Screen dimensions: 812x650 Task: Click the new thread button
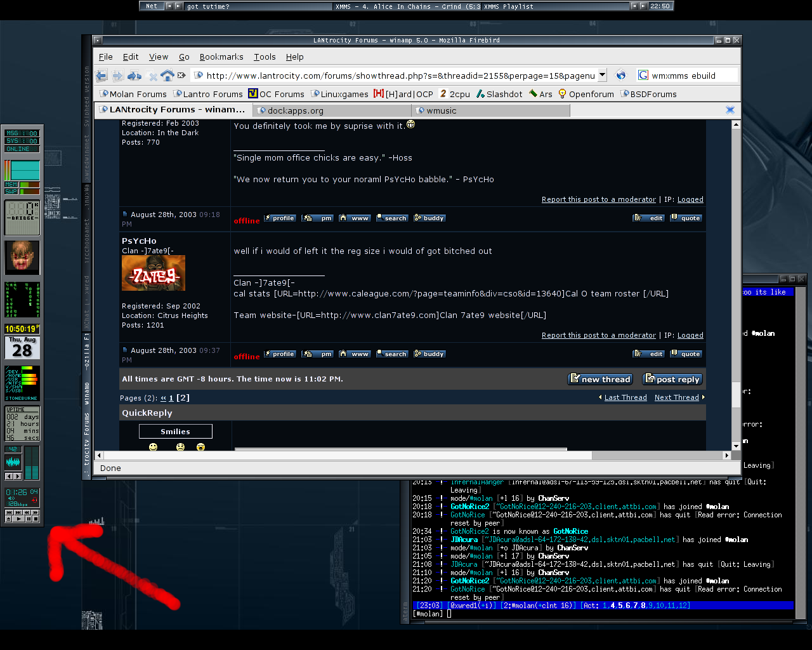coord(600,379)
